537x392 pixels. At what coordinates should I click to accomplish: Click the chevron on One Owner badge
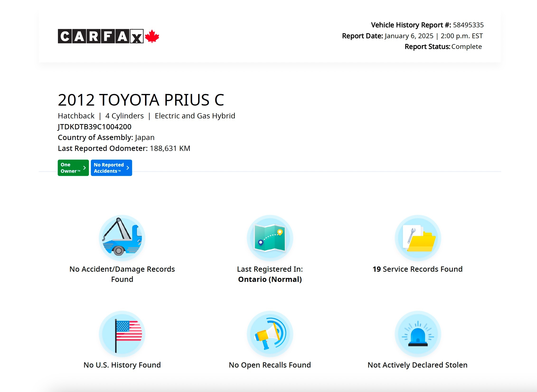(84, 168)
